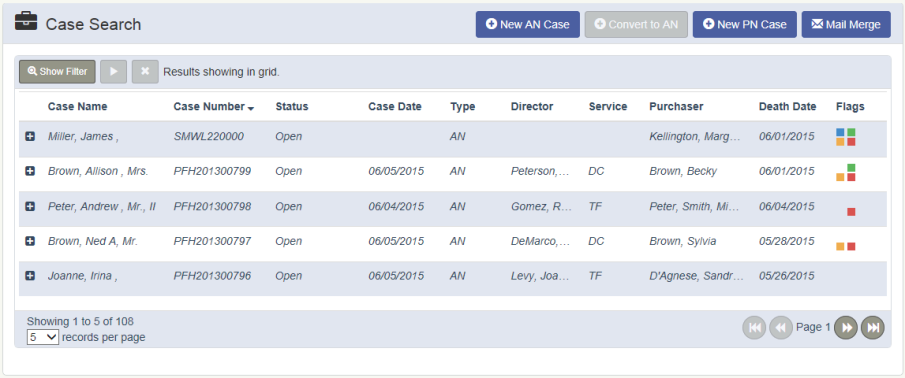Jump to the last page of results
The image size is (905, 378).
[x=873, y=328]
